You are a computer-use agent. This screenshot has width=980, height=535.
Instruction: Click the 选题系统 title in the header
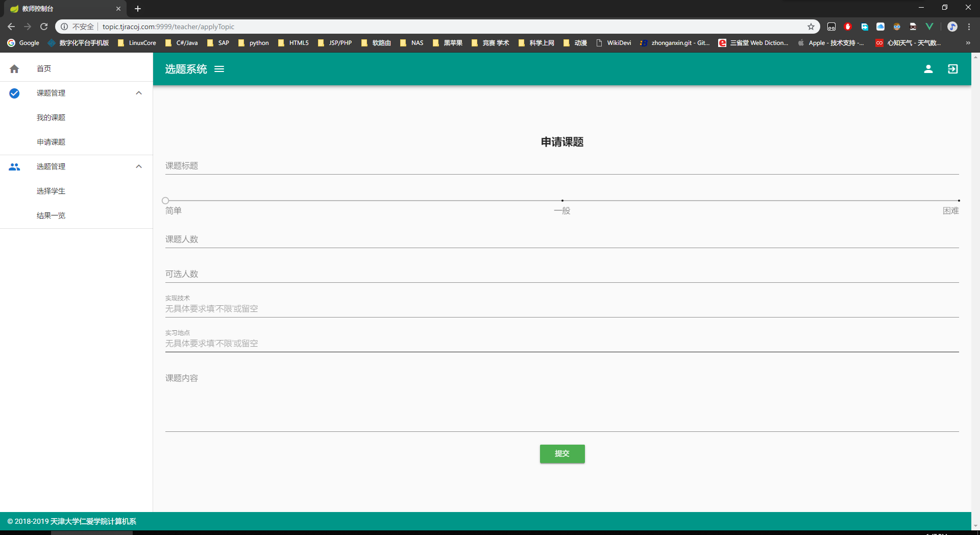click(x=186, y=69)
